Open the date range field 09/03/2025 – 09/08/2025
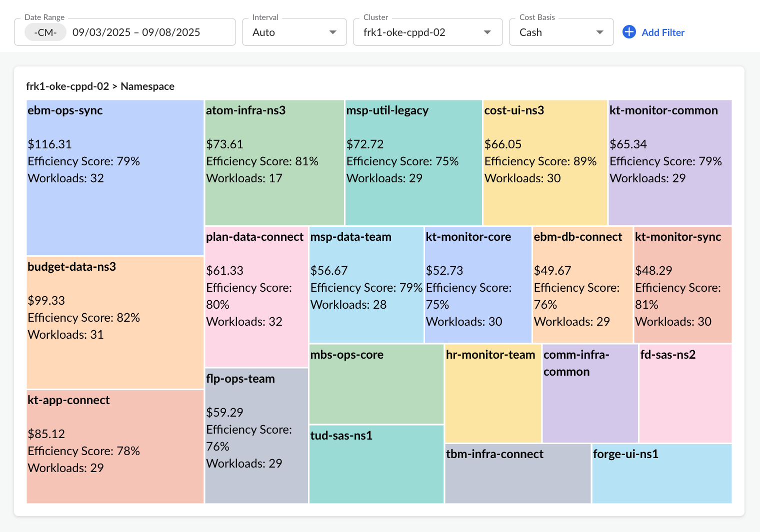The width and height of the screenshot is (760, 532). pyautogui.click(x=136, y=32)
